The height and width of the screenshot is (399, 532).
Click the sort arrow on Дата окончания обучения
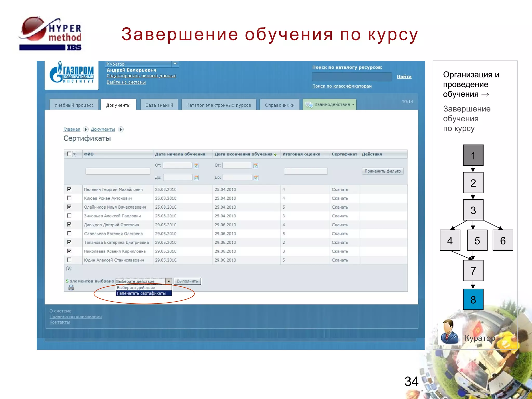tap(275, 155)
